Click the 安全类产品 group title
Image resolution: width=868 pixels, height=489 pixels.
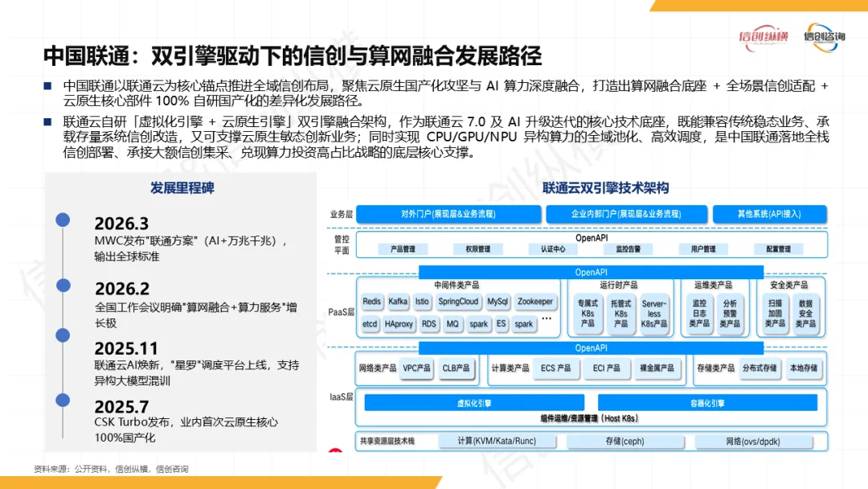(789, 286)
